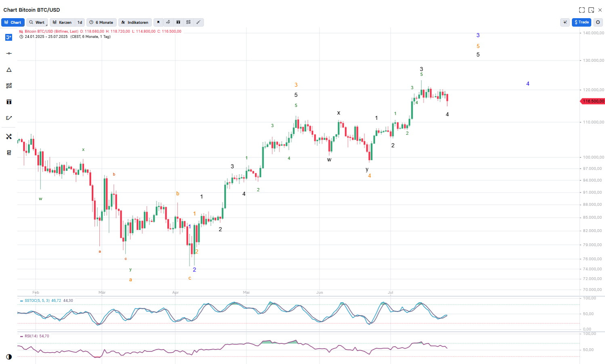Open the Kerzen chart type dropdown
Screen dimensions: 605x364
click(62, 23)
